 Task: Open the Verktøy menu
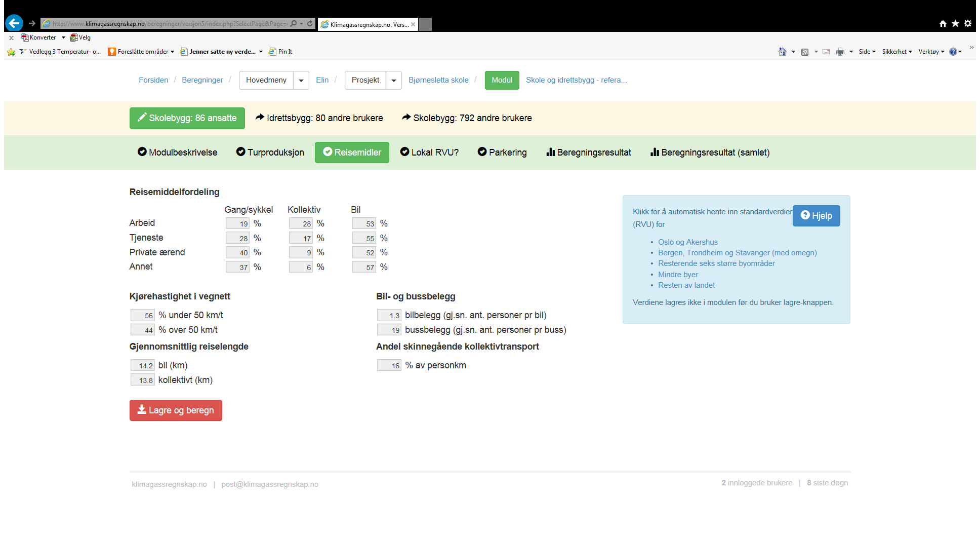931,52
